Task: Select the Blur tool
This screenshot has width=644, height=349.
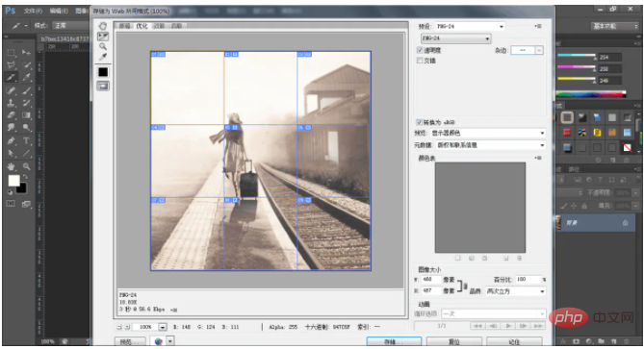Action: [12, 128]
